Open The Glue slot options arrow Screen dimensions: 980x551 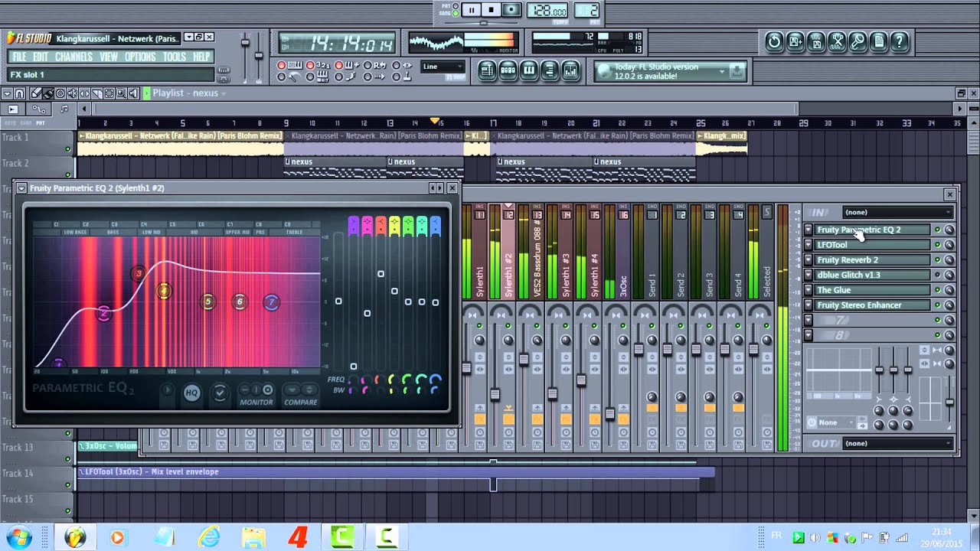(808, 290)
